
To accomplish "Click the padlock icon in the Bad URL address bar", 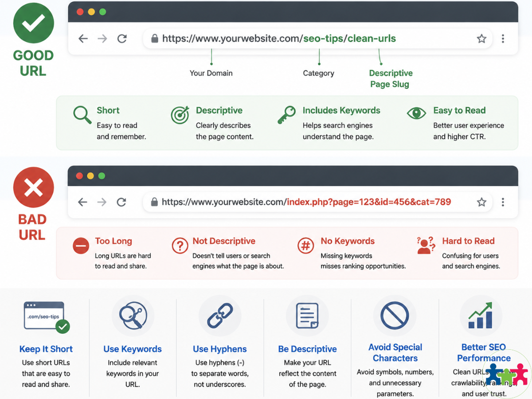I will (154, 202).
